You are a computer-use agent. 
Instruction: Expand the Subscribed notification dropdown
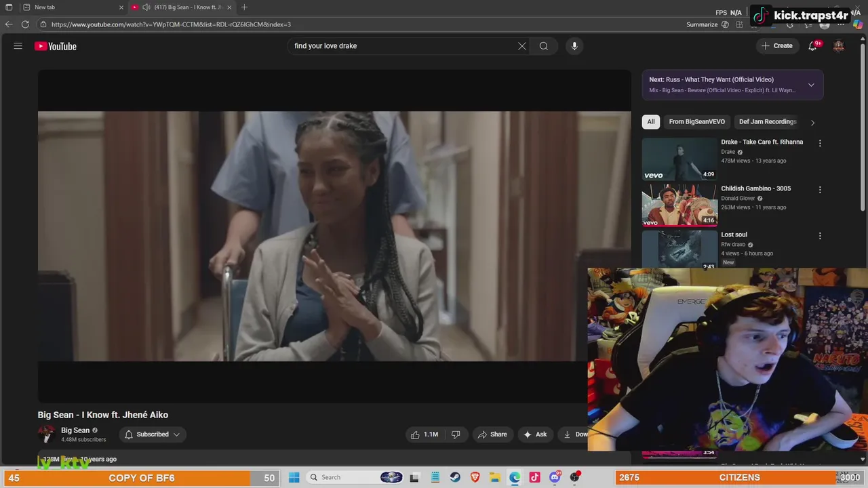[153, 434]
